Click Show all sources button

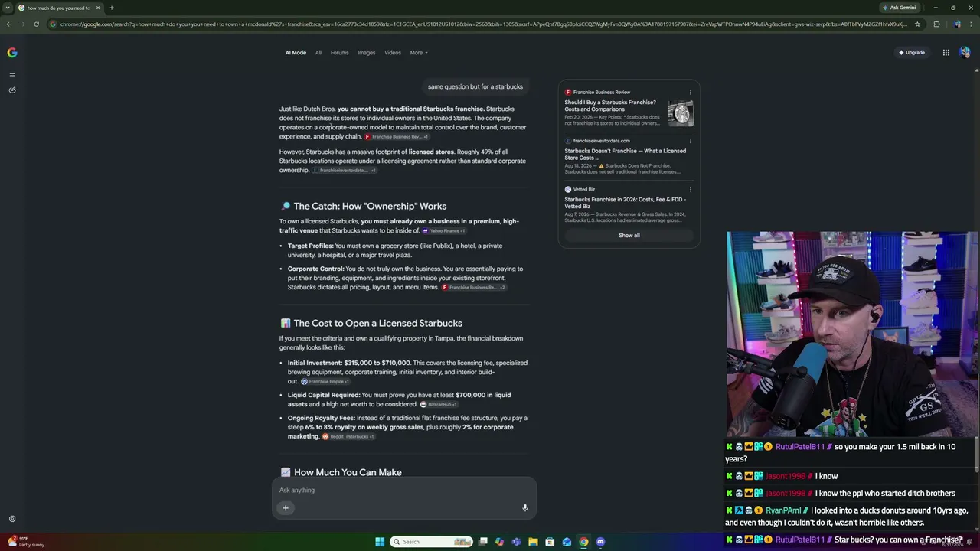[629, 236]
